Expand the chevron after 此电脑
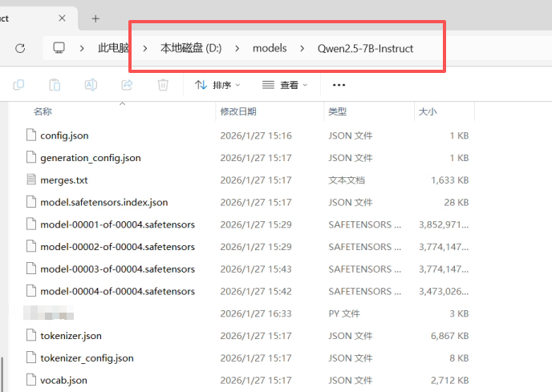 145,48
